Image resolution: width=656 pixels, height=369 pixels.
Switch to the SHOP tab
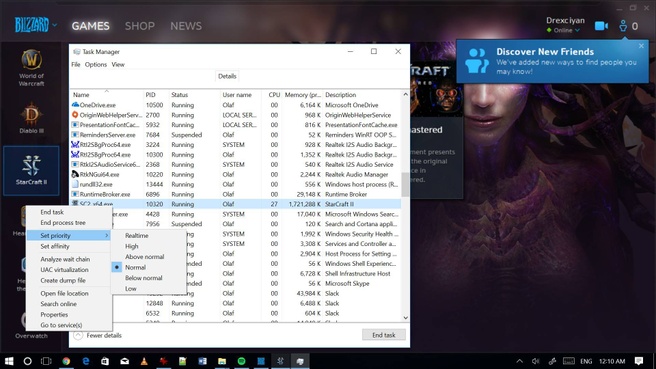[x=140, y=26]
